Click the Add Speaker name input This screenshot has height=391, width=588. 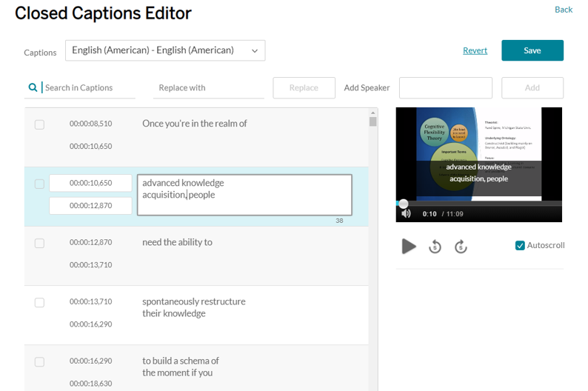446,87
